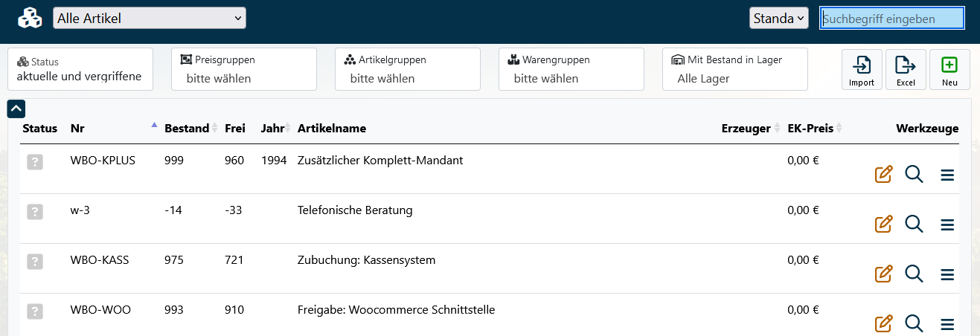This screenshot has width=980, height=336.
Task: Collapse the filter panel with chevron
Action: [x=16, y=109]
